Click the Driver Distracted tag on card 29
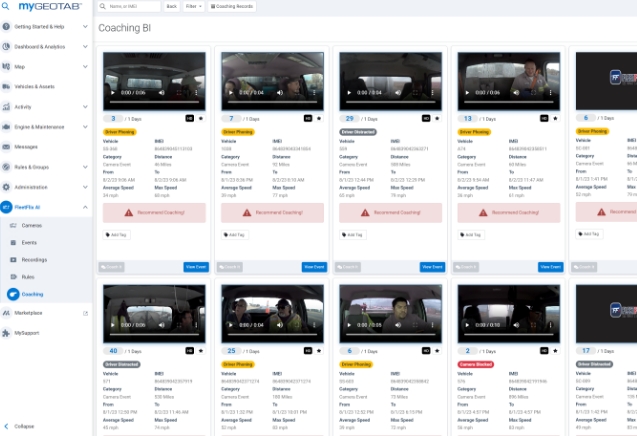Screen dimensions: 637x436 358,132
